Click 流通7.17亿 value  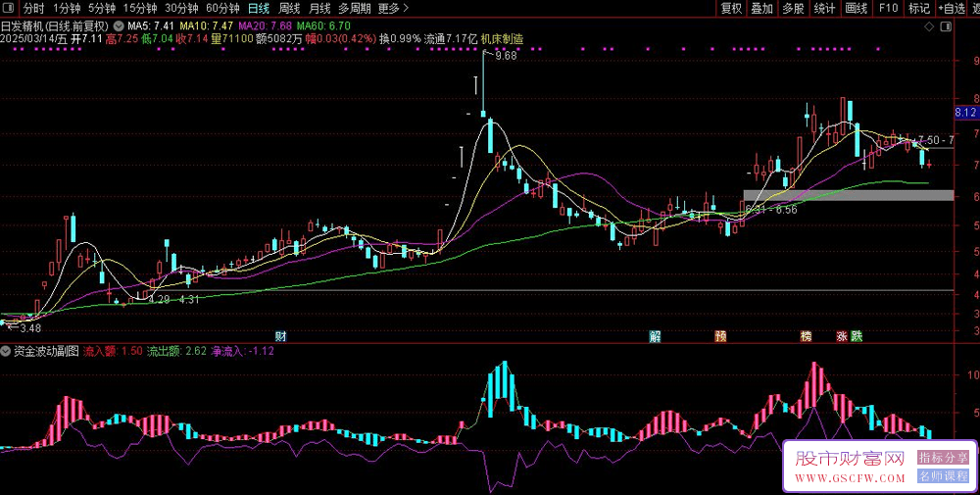click(x=450, y=39)
